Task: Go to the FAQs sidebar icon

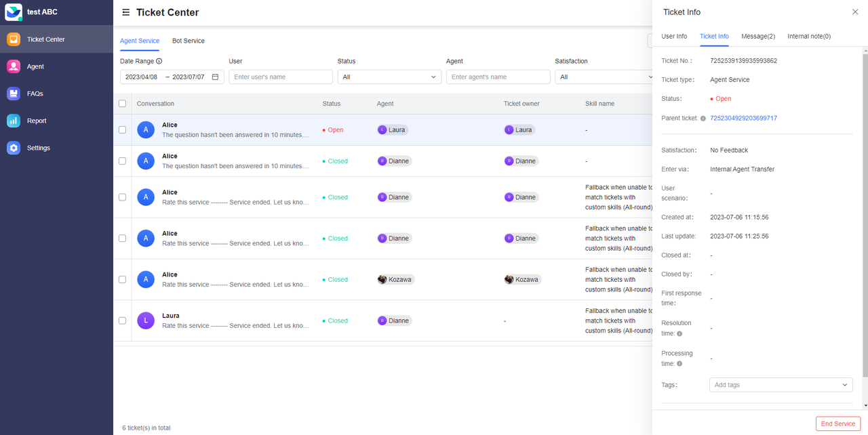Action: (14, 94)
